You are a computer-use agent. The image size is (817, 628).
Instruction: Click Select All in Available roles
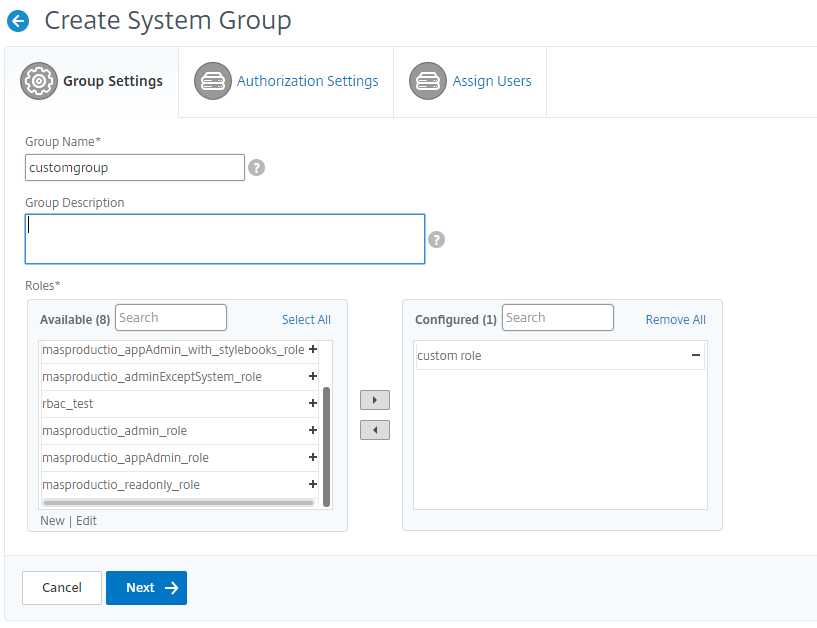click(x=306, y=319)
